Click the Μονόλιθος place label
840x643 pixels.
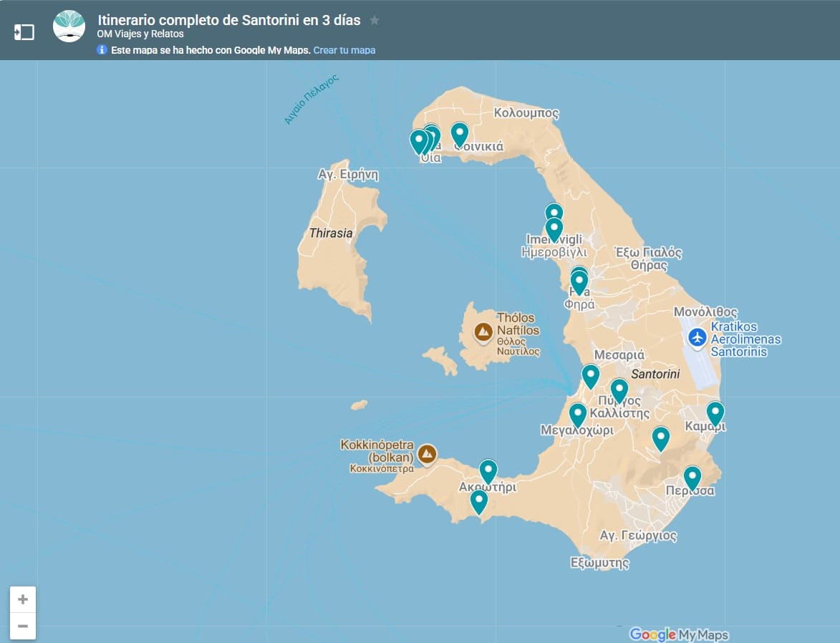pos(705,312)
